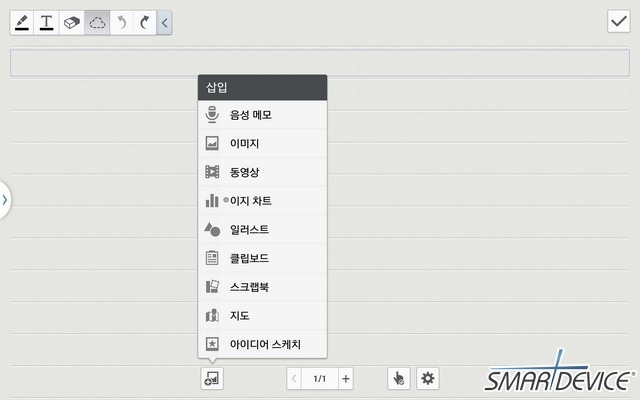Choose 음성 메모 from the insert menu

coord(262,115)
